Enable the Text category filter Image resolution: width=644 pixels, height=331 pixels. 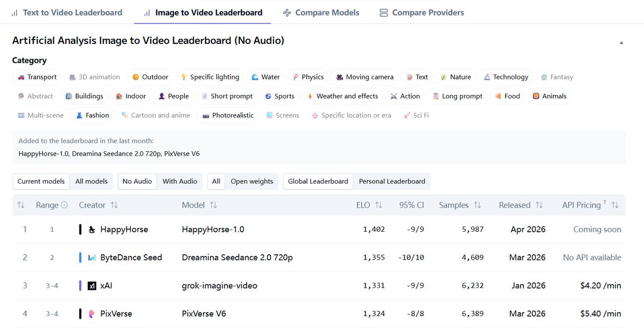tap(417, 77)
